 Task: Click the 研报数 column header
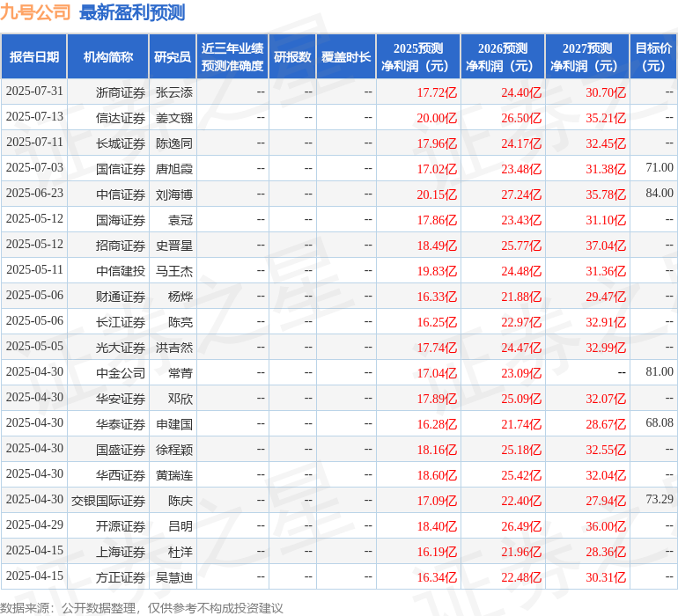[292, 57]
